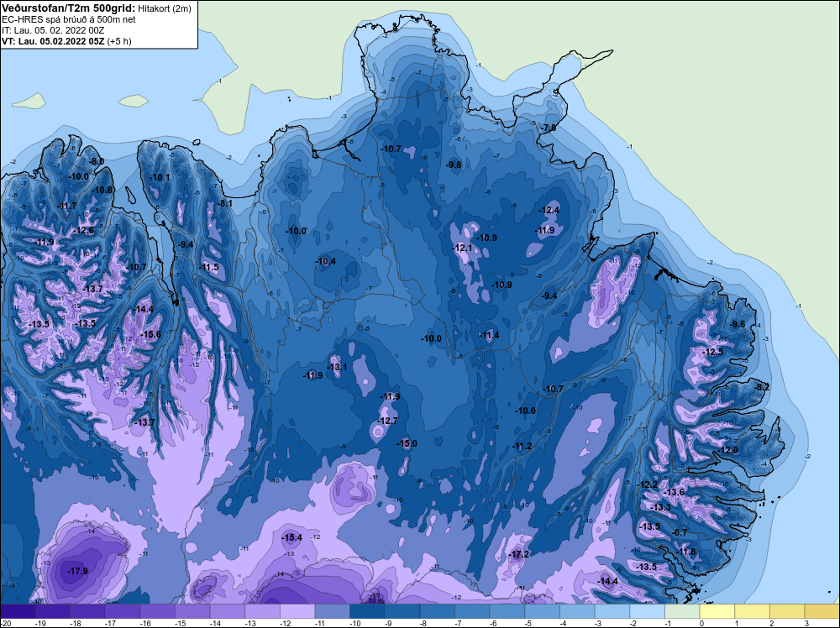
Task: Click the -10.8 temperature label
Action: (x=102, y=190)
